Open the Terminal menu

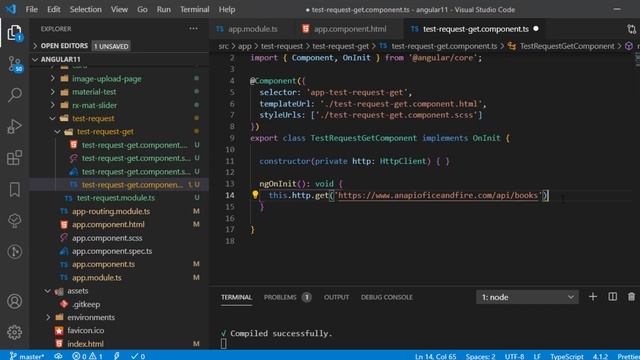click(195, 9)
